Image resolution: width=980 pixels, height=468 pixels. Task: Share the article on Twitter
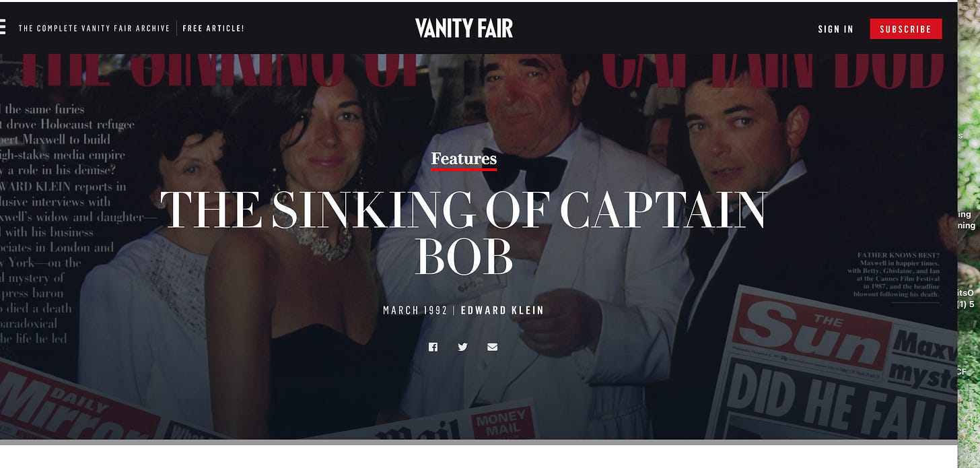point(462,347)
